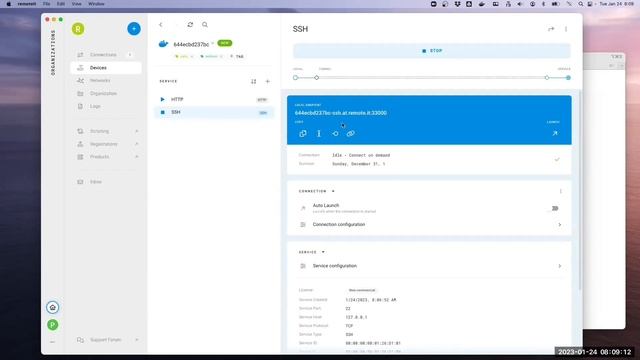Click the chain link icon in the blue panel
640x360 pixels.
[351, 133]
